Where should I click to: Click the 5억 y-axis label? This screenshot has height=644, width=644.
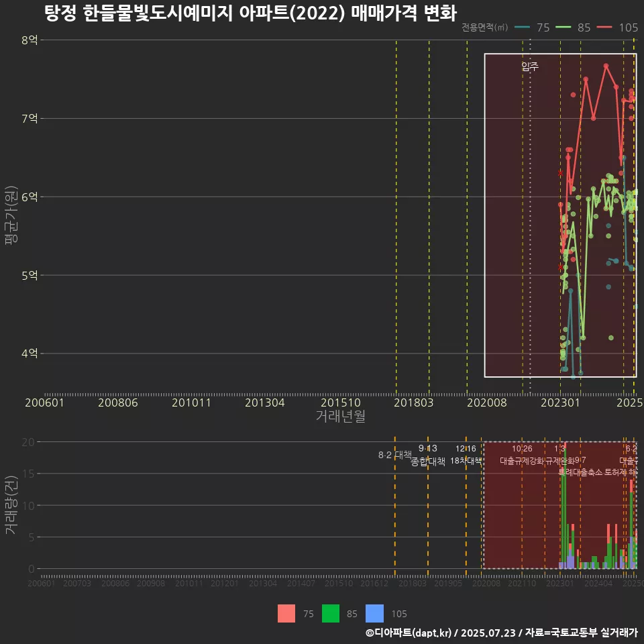point(30,275)
